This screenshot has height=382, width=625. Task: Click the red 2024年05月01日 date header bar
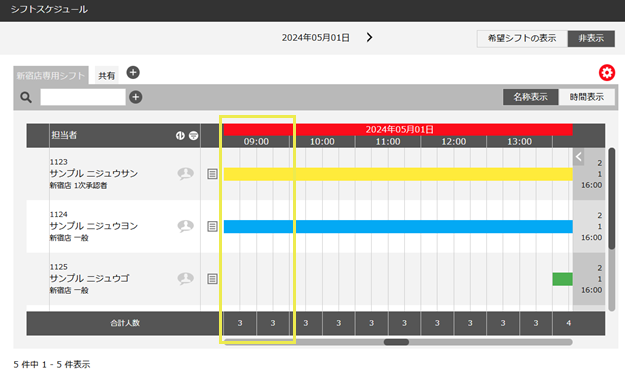point(398,130)
